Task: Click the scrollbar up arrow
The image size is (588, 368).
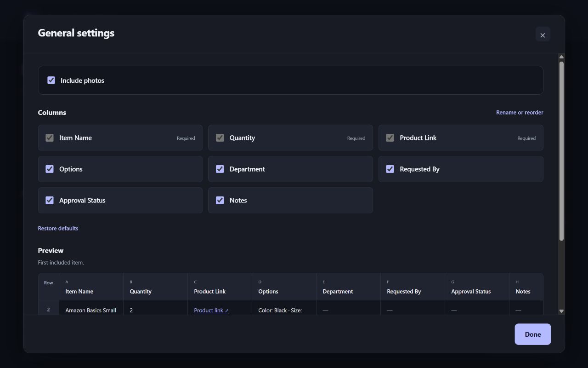Action: (561, 57)
